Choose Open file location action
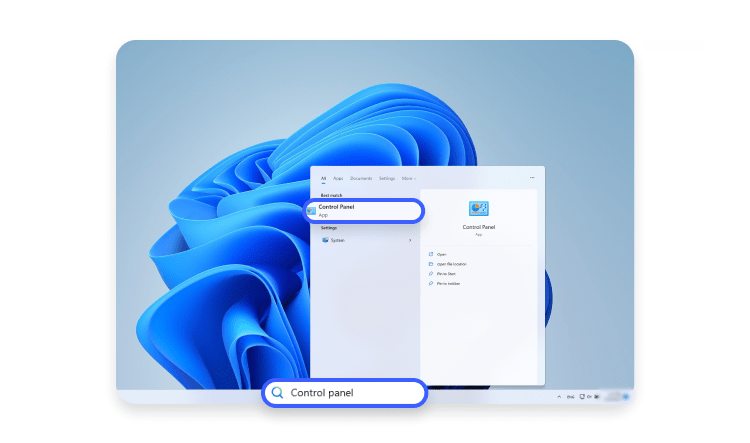This screenshot has width=750, height=443. click(x=452, y=264)
